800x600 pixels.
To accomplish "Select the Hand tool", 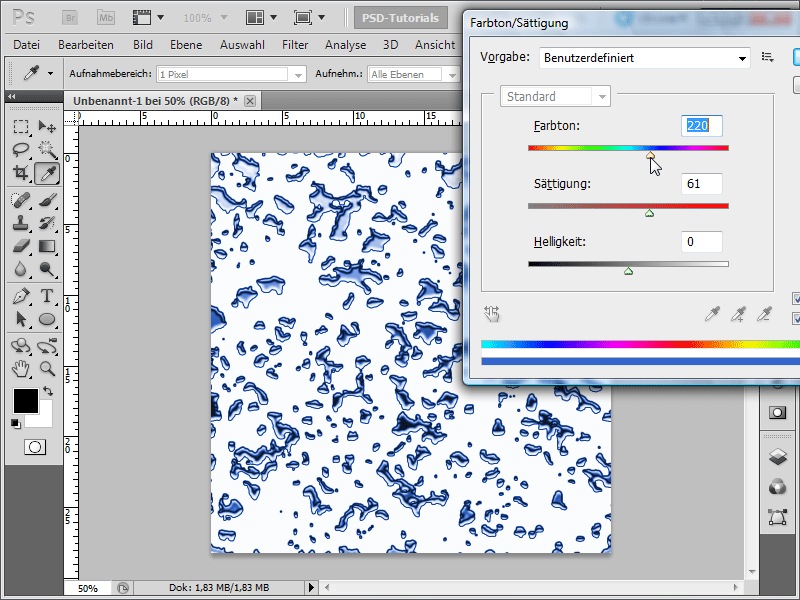I will point(21,368).
